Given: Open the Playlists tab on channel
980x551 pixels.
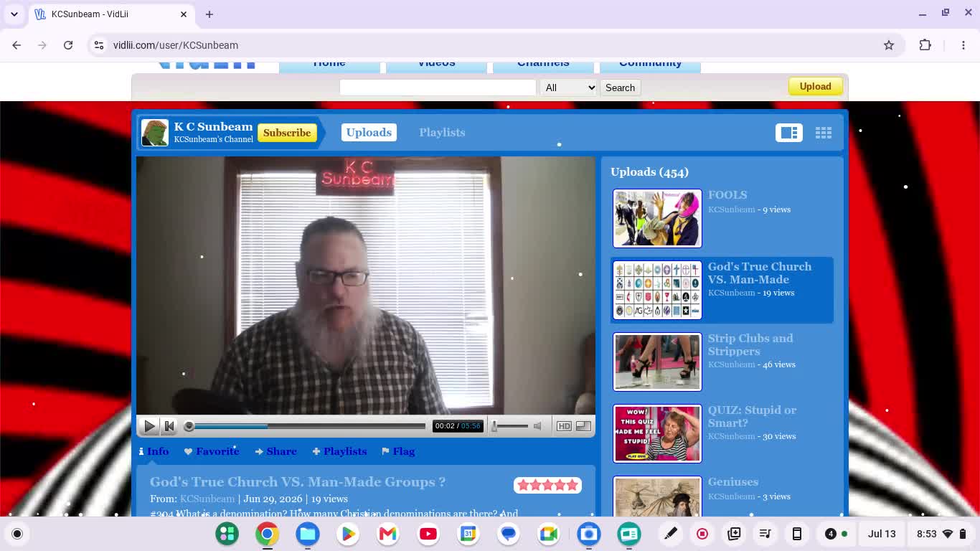Looking at the screenshot, I should pyautogui.click(x=442, y=133).
